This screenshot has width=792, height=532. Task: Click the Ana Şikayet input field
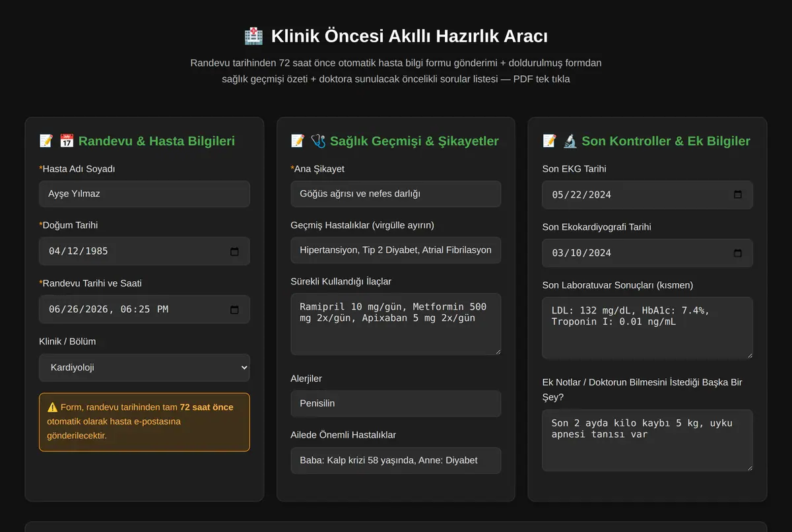coord(396,194)
